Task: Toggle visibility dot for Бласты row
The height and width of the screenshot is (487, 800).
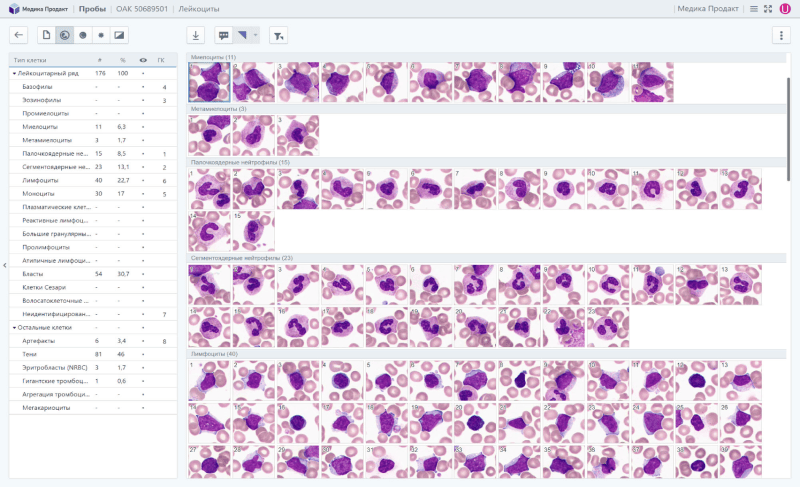Action: pyautogui.click(x=143, y=274)
